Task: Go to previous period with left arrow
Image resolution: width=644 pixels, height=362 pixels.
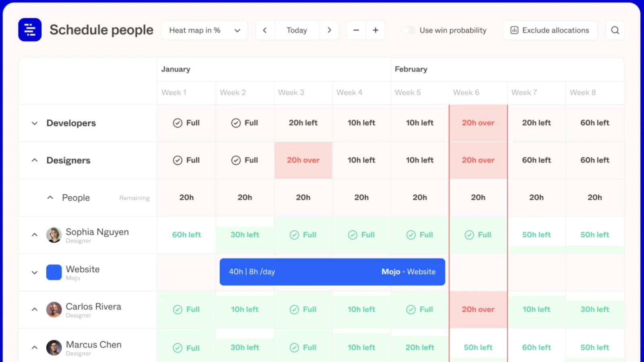Action: (265, 30)
